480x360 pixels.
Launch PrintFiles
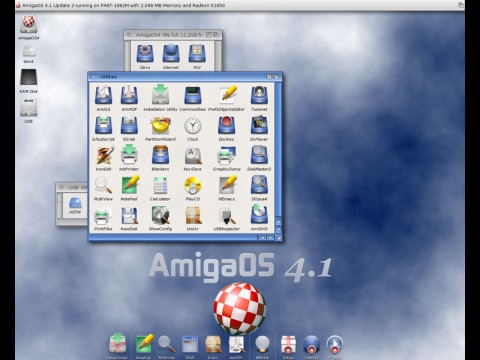103,216
